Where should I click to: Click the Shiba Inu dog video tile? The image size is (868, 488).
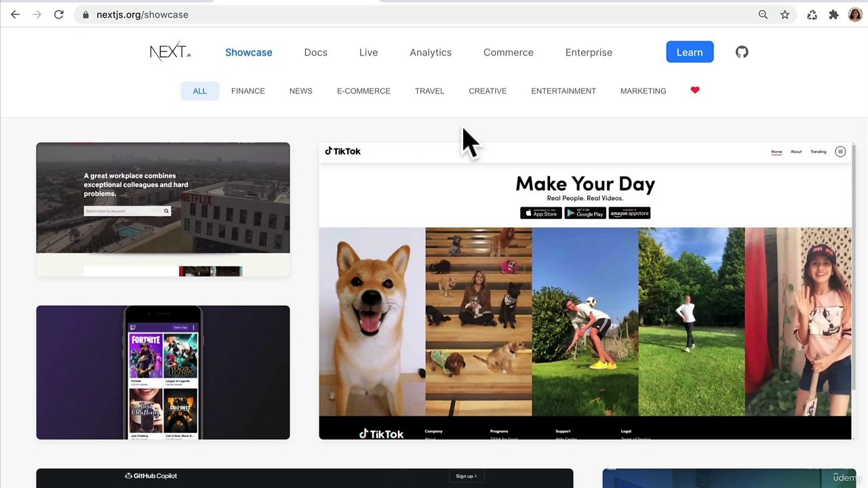[x=372, y=321]
